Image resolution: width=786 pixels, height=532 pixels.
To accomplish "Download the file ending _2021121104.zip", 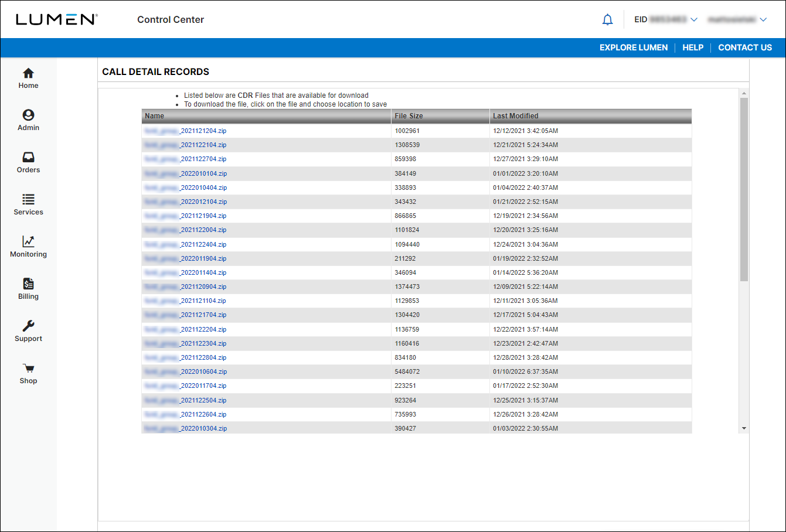I will [185, 301].
